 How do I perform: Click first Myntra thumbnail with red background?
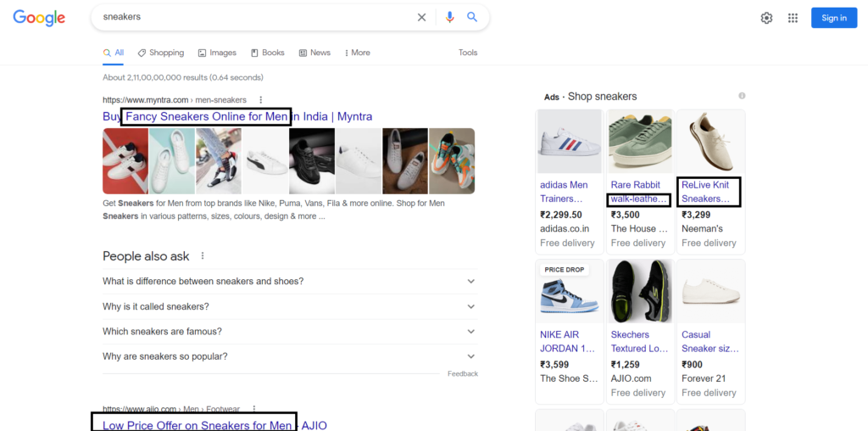tap(125, 161)
